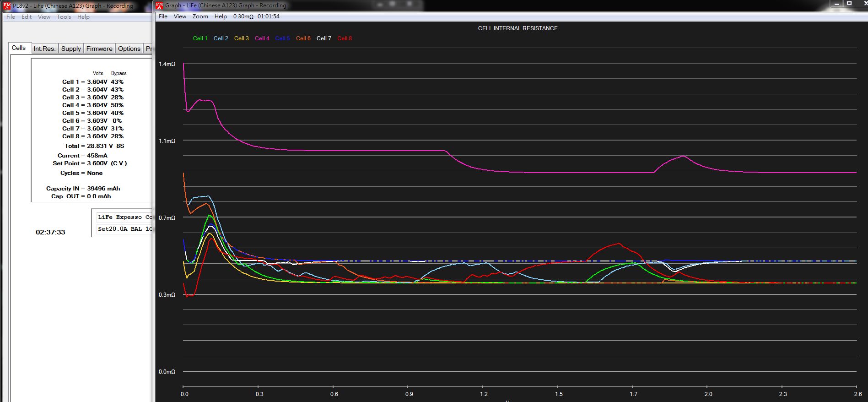Switch to the Supply tab
This screenshot has width=868, height=402.
click(71, 49)
